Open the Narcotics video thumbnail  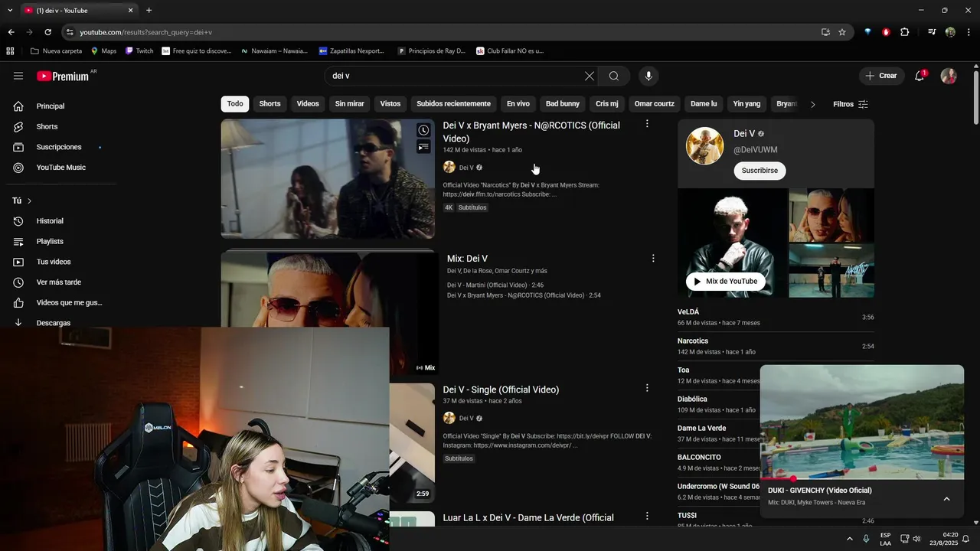tap(328, 178)
